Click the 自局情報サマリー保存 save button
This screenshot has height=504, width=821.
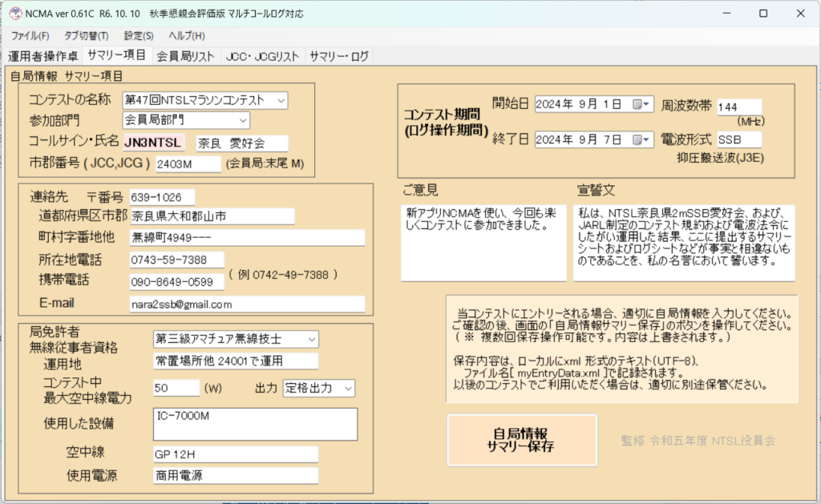click(522, 440)
